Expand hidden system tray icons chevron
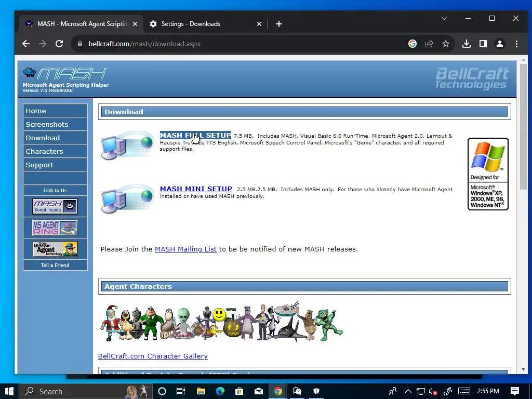532x399 pixels. tap(408, 391)
